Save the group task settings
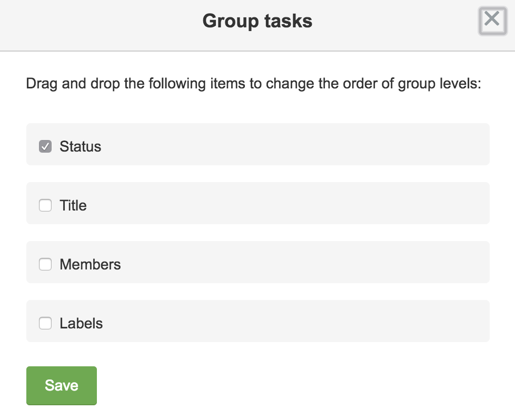The height and width of the screenshot is (420, 515). [62, 385]
